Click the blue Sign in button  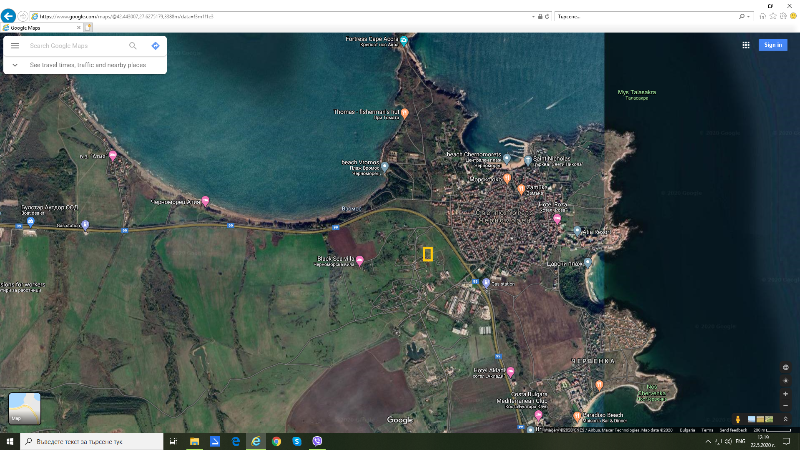point(773,45)
